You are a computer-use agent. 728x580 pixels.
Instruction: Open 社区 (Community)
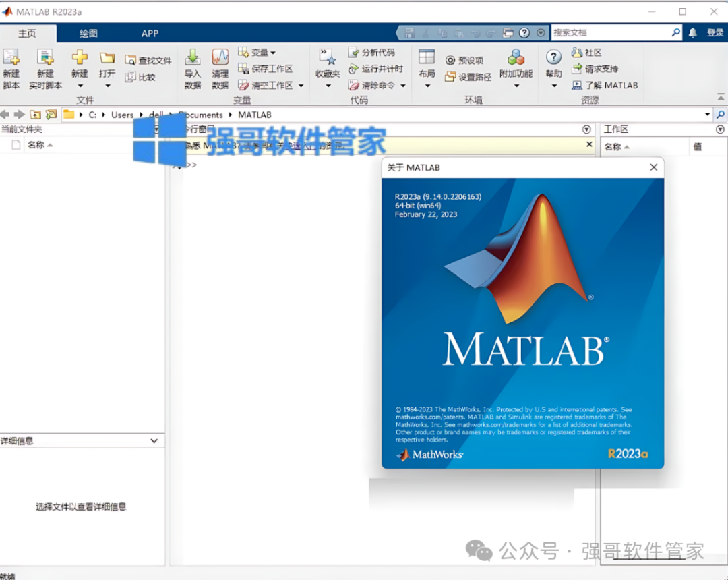click(587, 53)
